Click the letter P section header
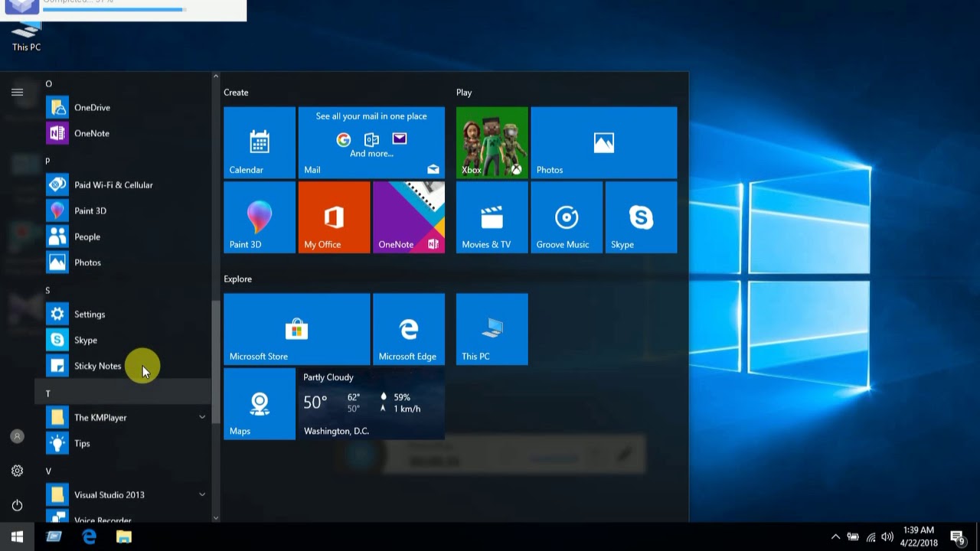Screen dimensions: 980x551 (122, 161)
